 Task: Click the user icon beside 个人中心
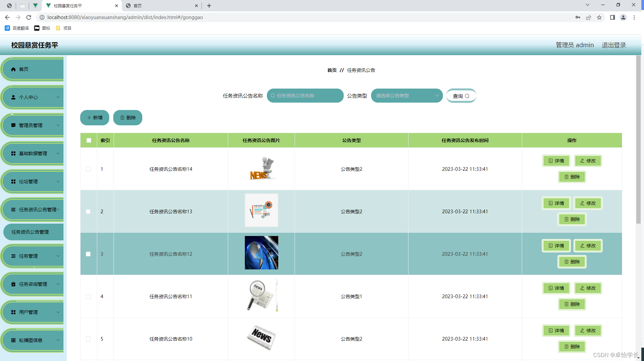(x=13, y=97)
